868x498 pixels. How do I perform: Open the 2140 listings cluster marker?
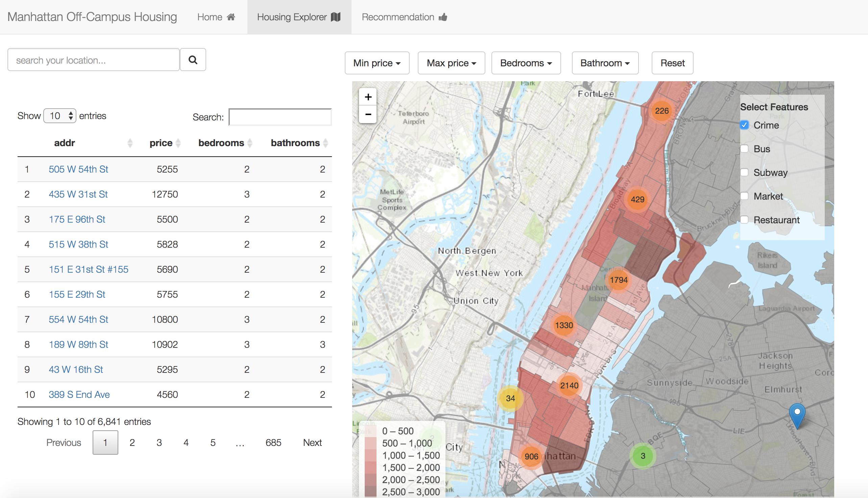[569, 385]
